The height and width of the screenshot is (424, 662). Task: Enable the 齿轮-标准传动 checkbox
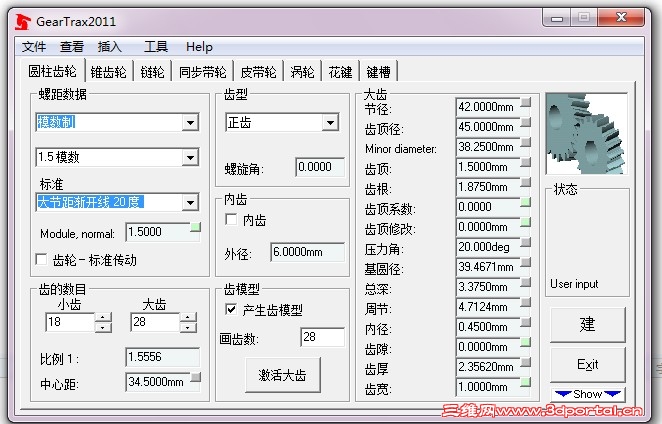click(x=41, y=259)
